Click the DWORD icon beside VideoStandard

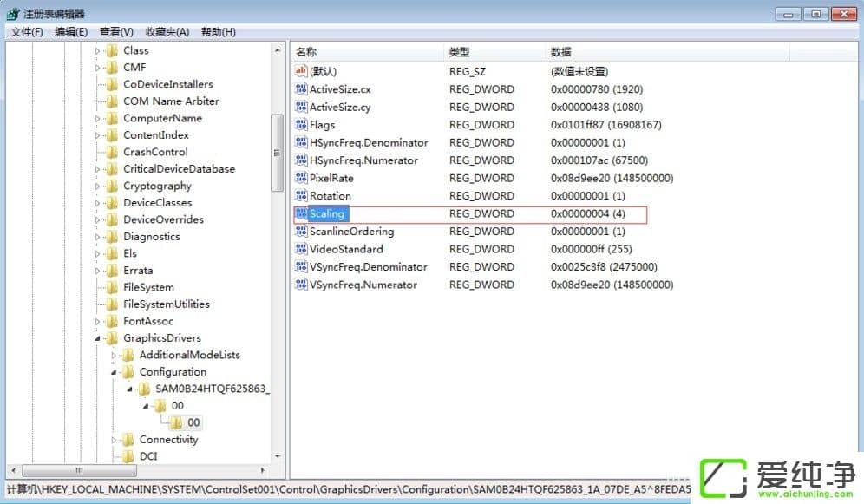coord(301,249)
